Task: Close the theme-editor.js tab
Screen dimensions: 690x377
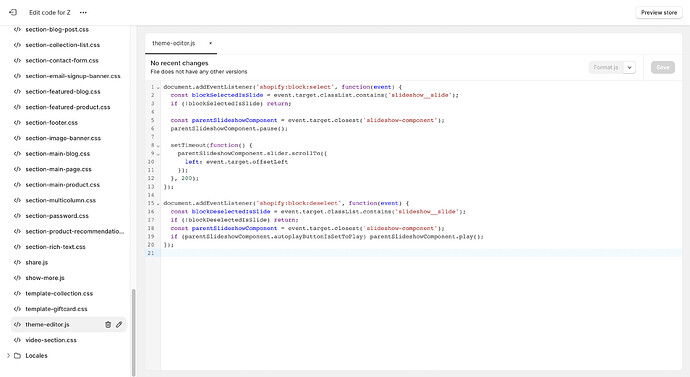Action: [x=210, y=43]
